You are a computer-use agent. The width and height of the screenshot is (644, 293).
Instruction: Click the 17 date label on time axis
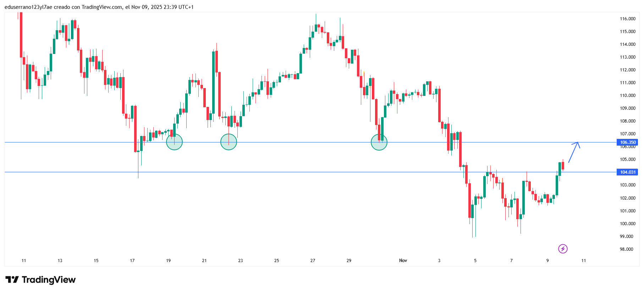132,260
